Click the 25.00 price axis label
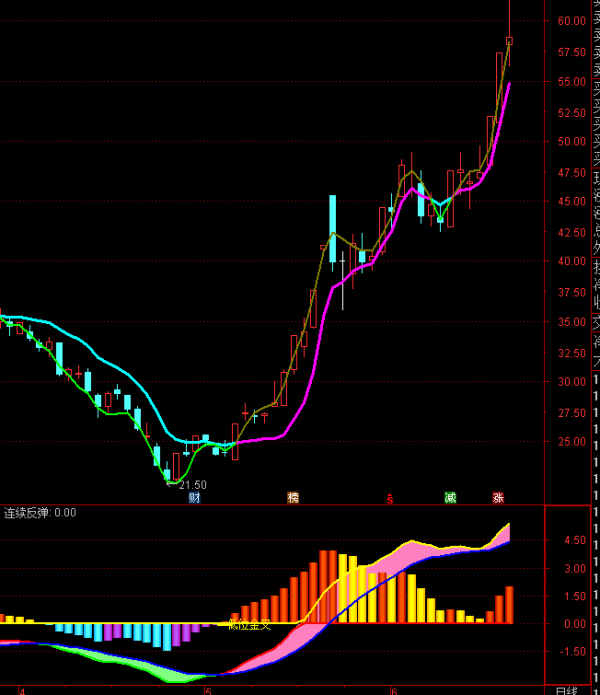 point(572,442)
